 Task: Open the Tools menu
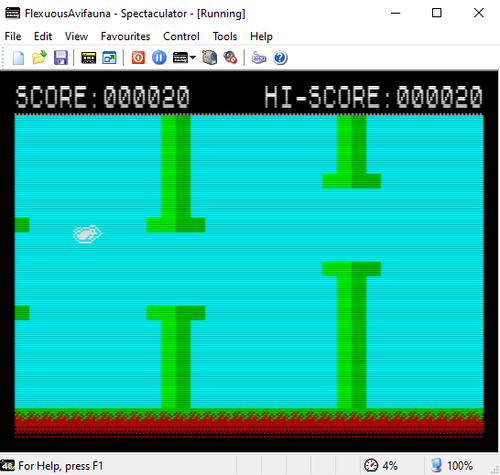225,36
